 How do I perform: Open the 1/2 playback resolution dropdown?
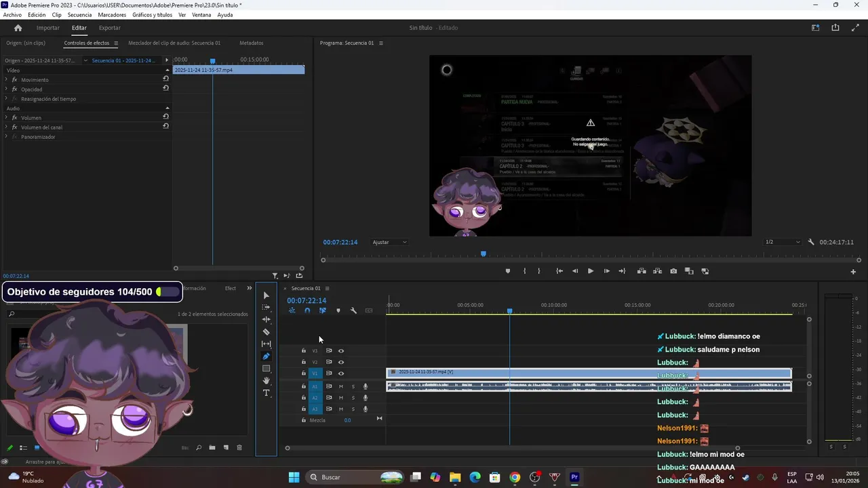click(782, 242)
